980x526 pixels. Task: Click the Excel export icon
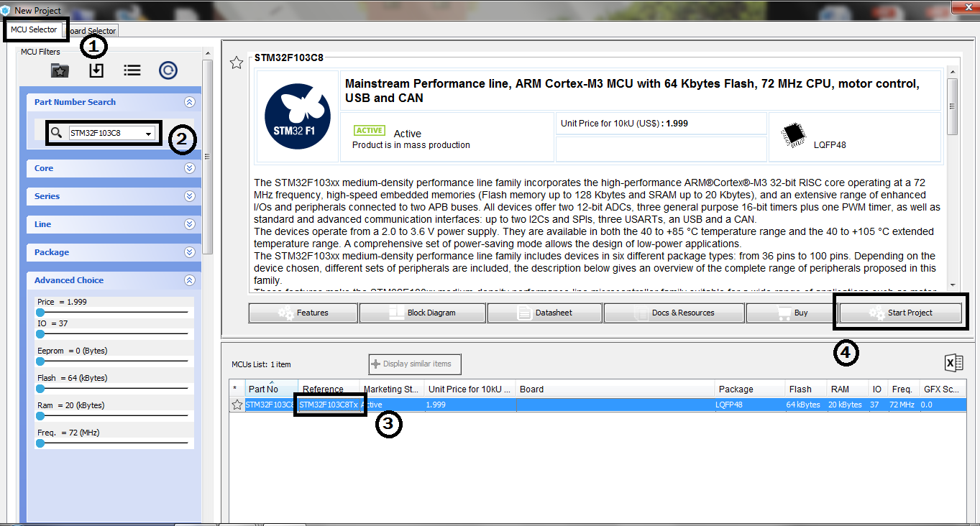(x=953, y=363)
